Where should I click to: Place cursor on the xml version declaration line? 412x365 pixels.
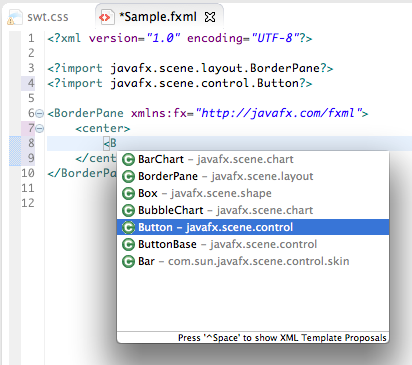coord(180,38)
